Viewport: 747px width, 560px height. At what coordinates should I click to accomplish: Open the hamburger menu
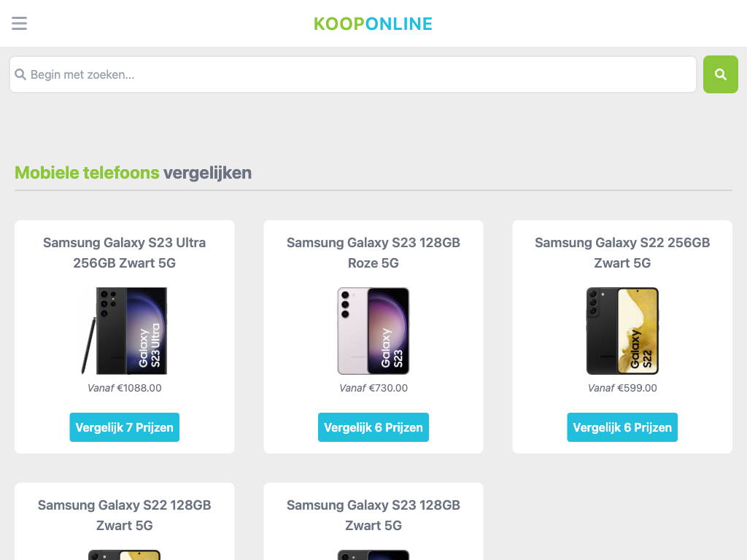coord(20,23)
